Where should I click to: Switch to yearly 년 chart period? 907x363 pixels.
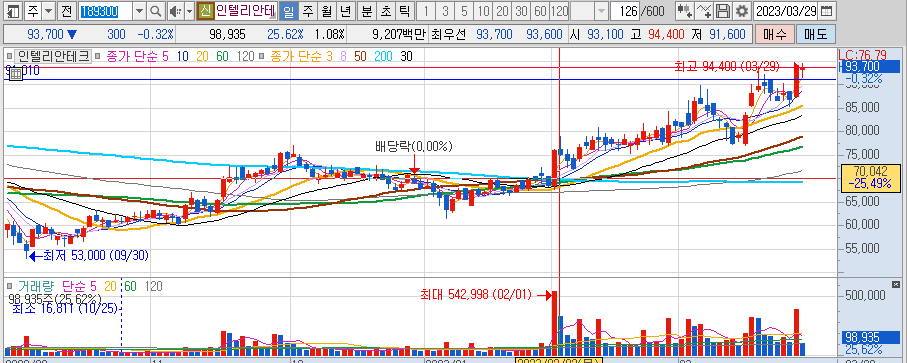(345, 10)
